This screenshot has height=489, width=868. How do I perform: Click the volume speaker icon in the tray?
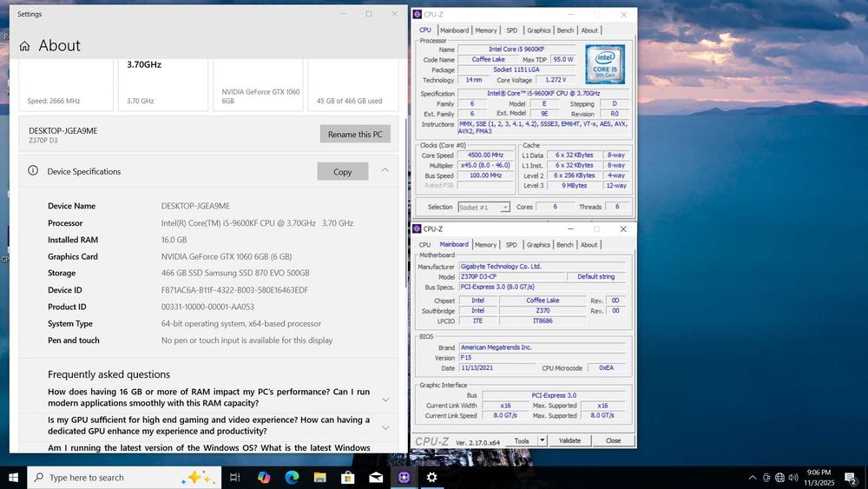(793, 478)
